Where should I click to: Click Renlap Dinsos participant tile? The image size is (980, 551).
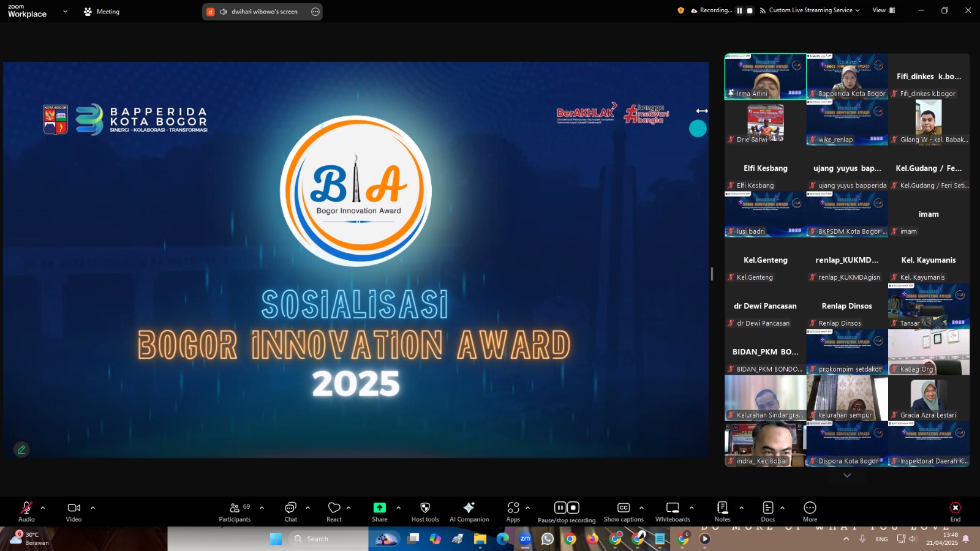(847, 306)
